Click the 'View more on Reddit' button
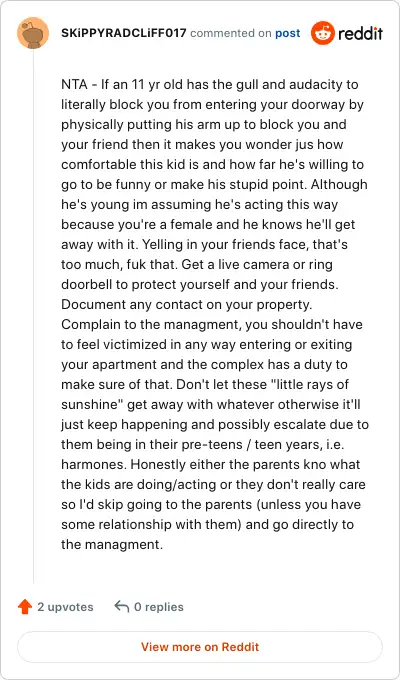 [x=200, y=647]
